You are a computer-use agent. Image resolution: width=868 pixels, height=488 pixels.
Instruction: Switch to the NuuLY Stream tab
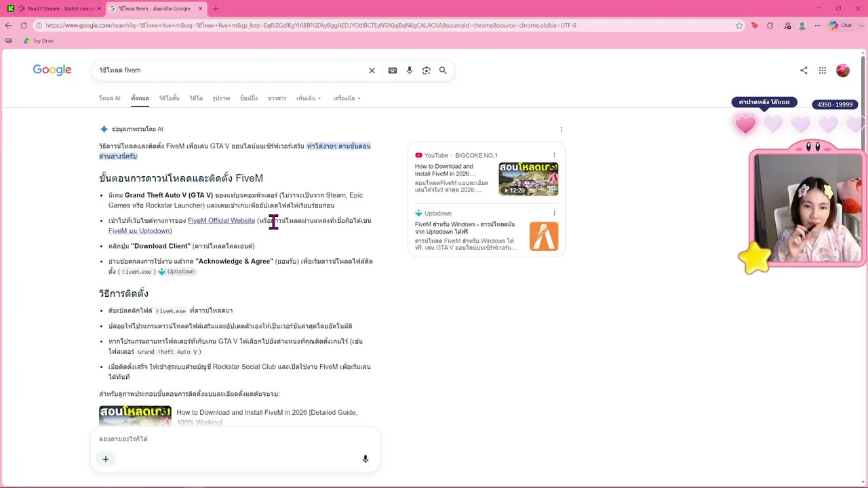tap(54, 9)
